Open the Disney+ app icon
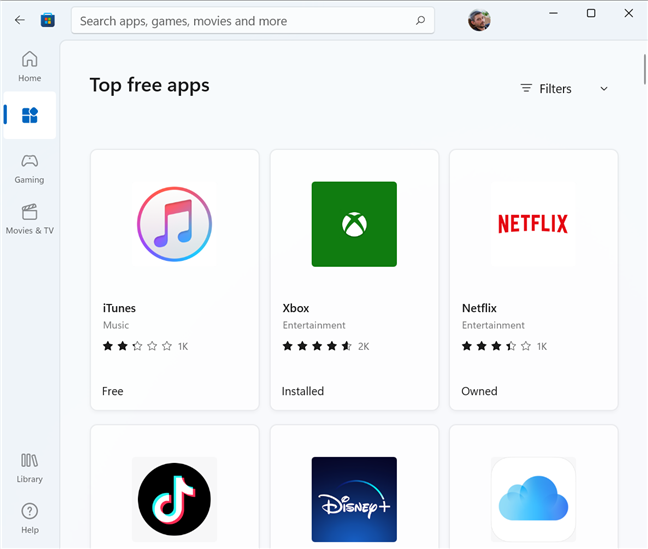Viewport: 648px width, 549px height. 354,499
